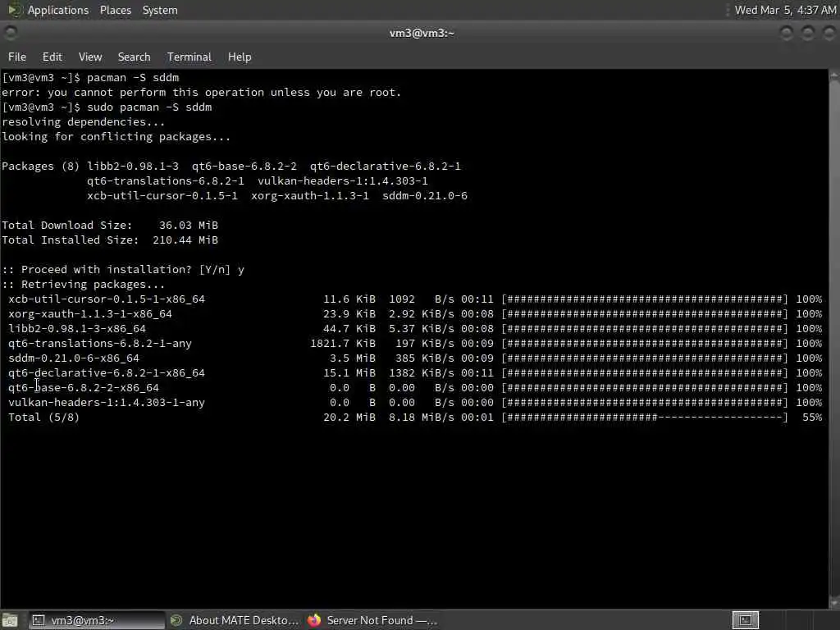Open the Edit menu

[x=52, y=57]
